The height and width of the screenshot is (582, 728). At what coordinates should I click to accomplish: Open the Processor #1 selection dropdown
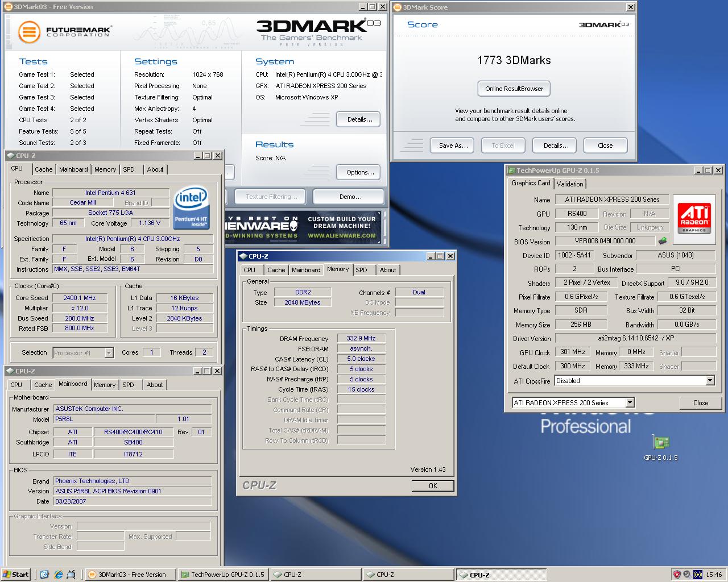coord(109,353)
